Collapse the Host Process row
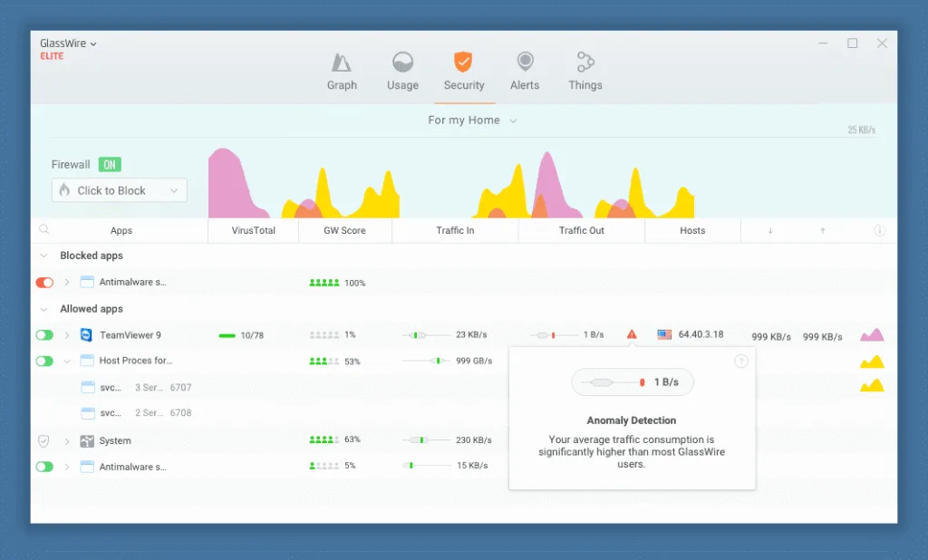 click(x=67, y=362)
